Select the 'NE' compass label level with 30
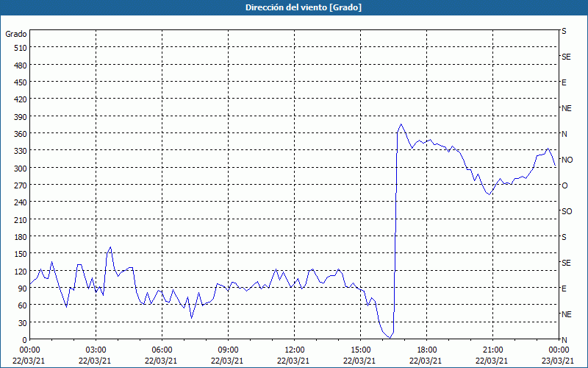This screenshot has height=368, width=588. (x=567, y=314)
